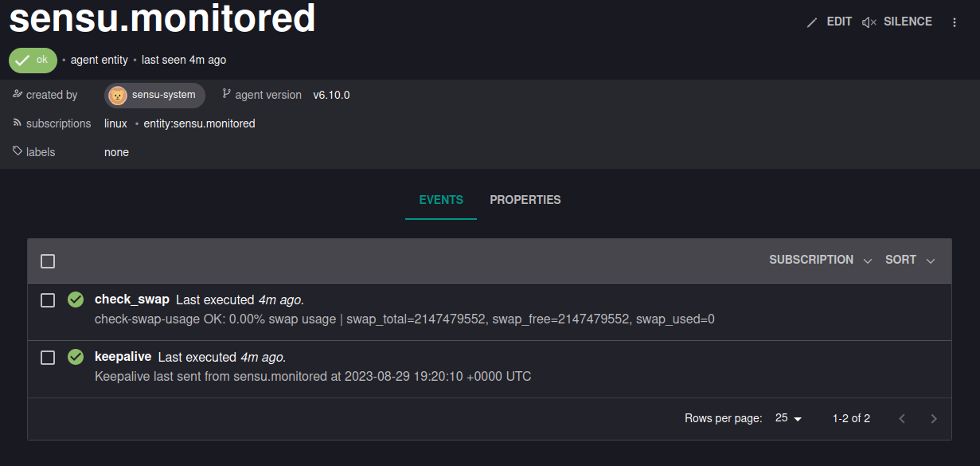Image resolution: width=980 pixels, height=466 pixels.
Task: Go to previous page arrow
Action: [902, 418]
